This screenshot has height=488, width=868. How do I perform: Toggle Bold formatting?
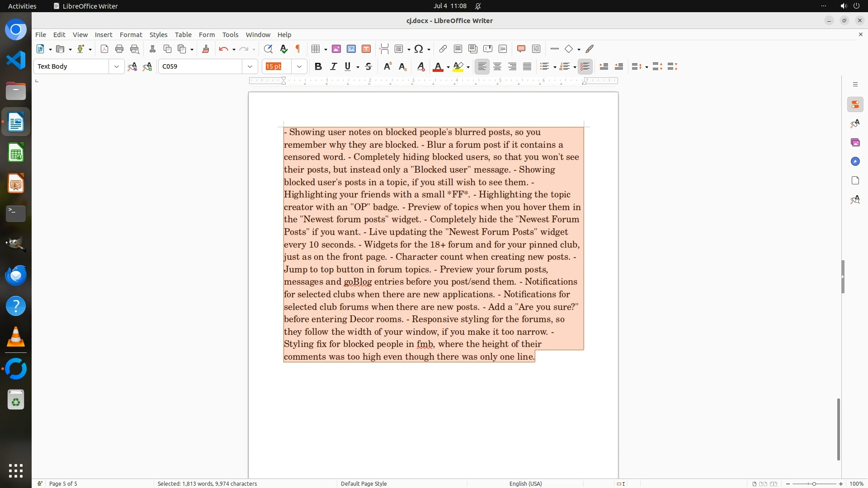pyautogui.click(x=318, y=66)
